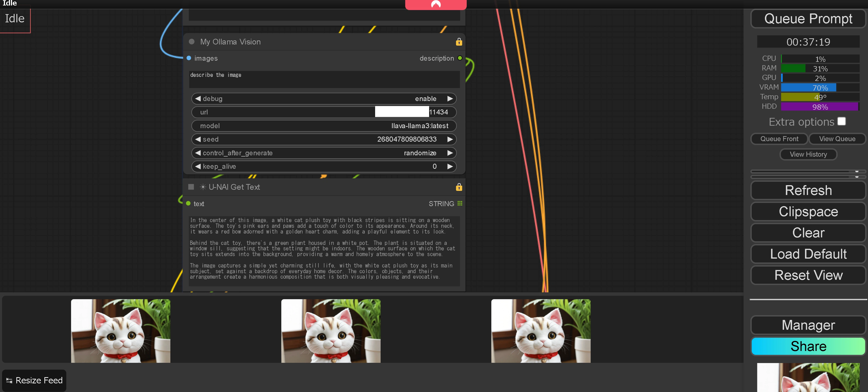Click the lock icon on U-NAI Get Text node

point(458,187)
